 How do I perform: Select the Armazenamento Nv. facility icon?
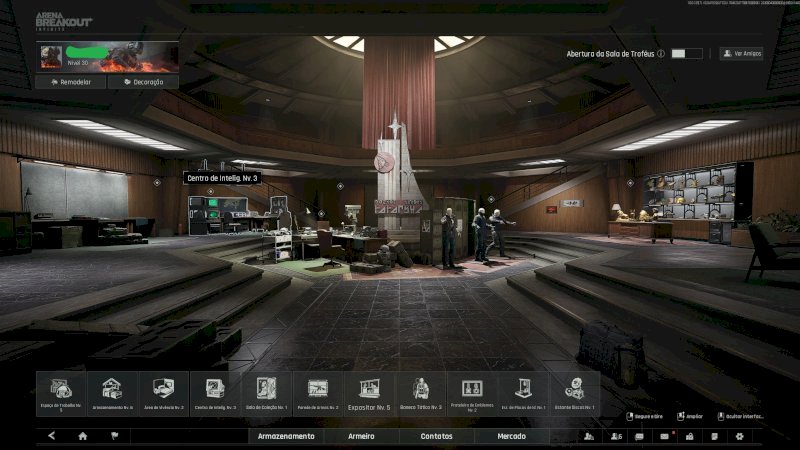point(112,394)
